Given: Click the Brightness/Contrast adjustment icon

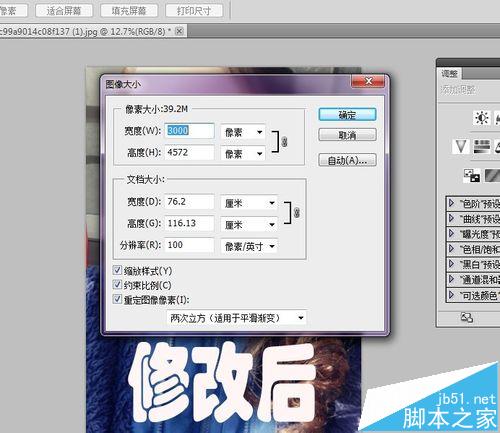Looking at the screenshot, I should click(x=482, y=118).
